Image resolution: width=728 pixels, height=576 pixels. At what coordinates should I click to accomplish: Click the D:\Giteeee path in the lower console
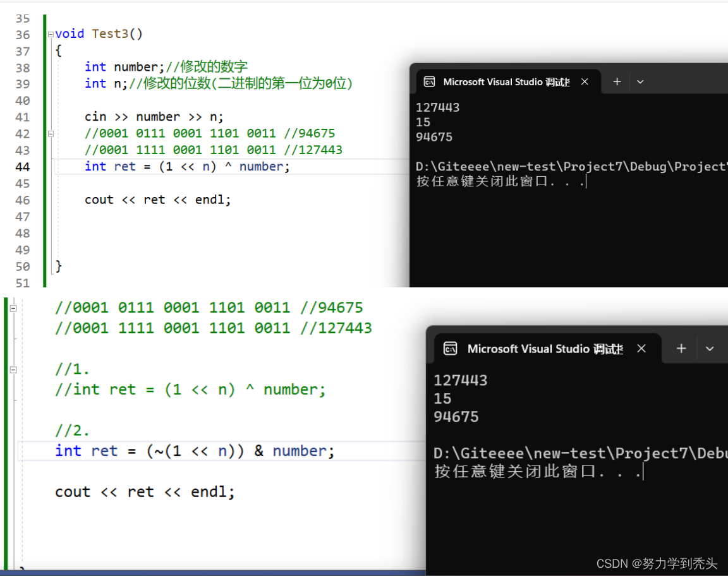click(580, 453)
